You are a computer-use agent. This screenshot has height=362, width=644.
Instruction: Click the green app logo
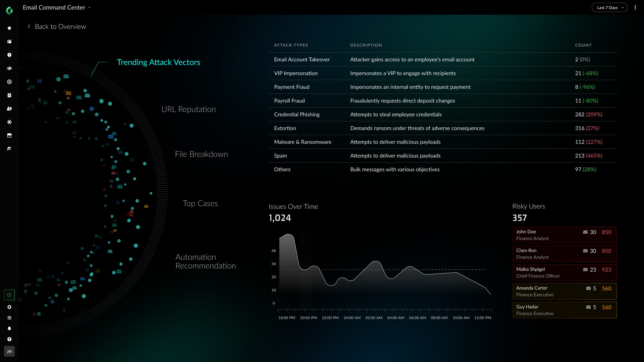(9, 11)
